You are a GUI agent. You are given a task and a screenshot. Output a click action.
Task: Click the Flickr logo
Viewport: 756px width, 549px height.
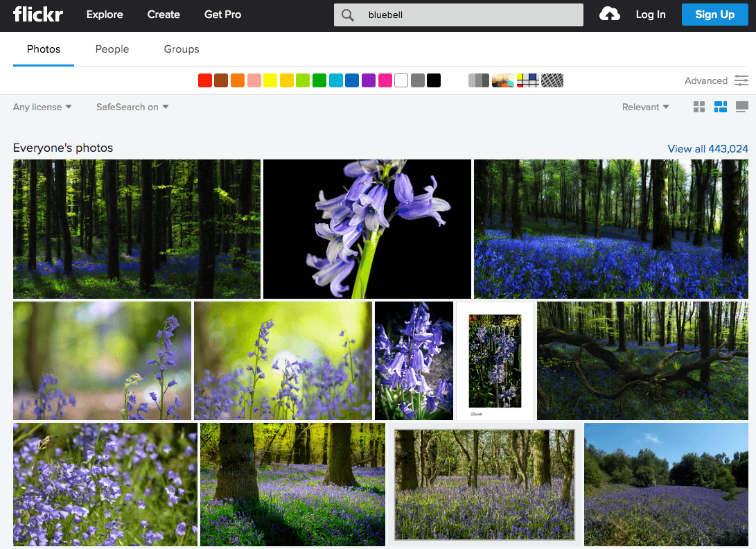click(x=37, y=15)
